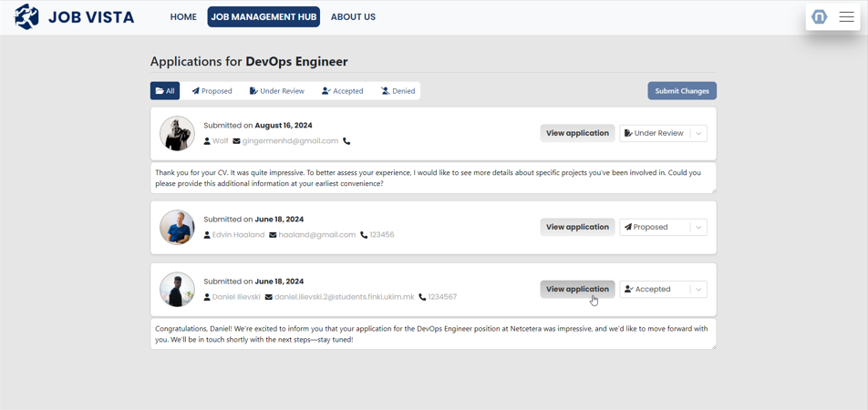Click the Job Vista logo icon
The height and width of the screenshot is (410, 868).
tap(27, 16)
